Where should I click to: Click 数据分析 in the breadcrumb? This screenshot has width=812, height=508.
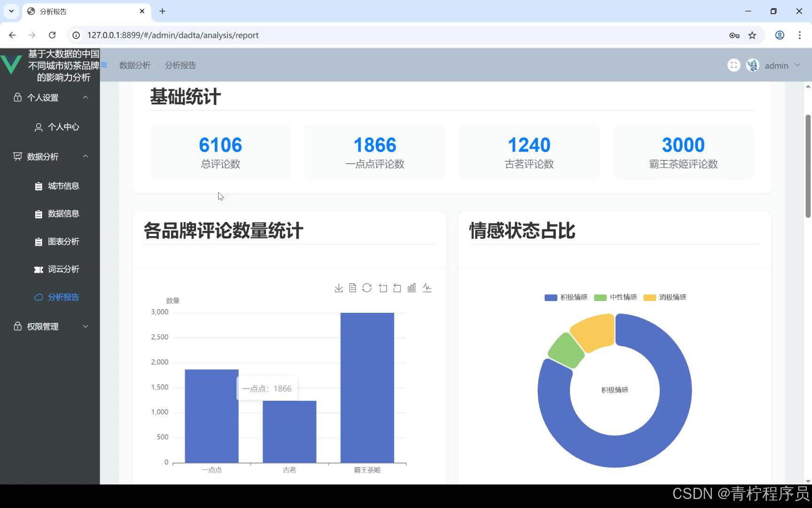(x=135, y=65)
